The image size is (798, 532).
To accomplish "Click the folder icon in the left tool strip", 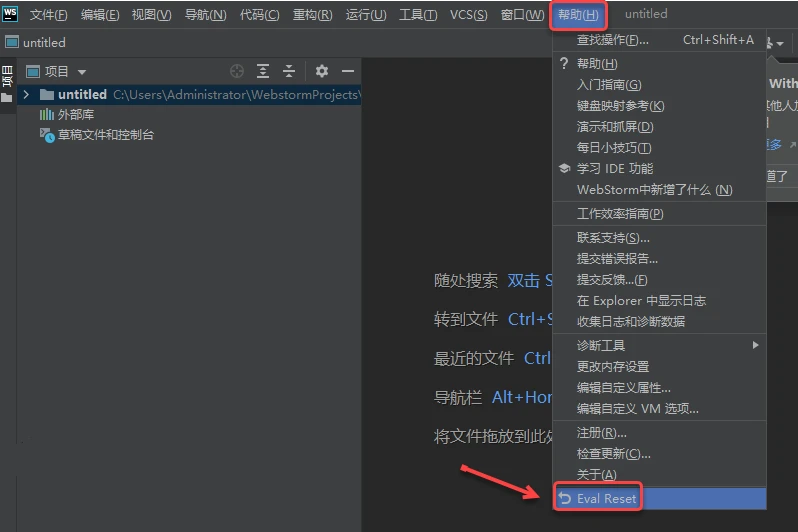I will click(x=7, y=97).
